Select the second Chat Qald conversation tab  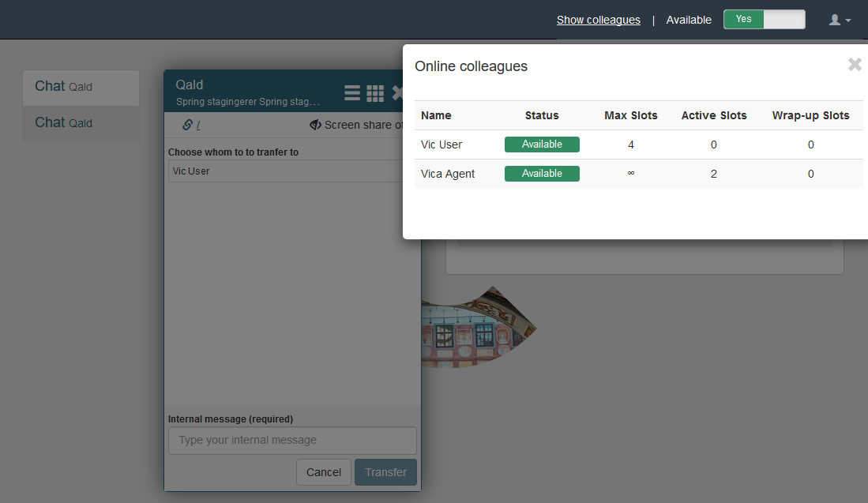[x=81, y=122]
